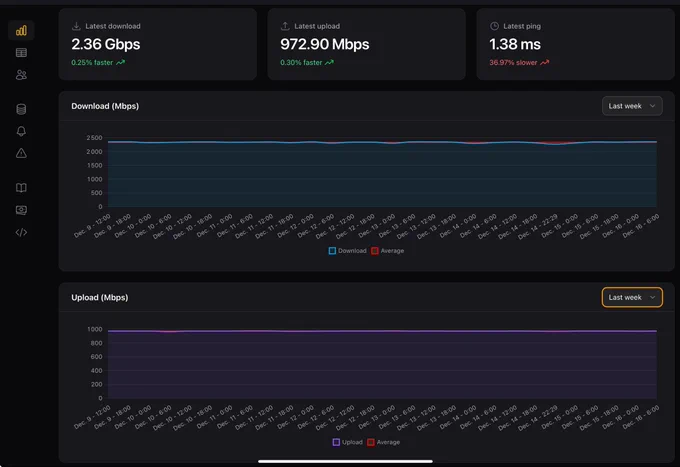Click the Download (Mbps) chart title
Image resolution: width=680 pixels, height=467 pixels.
105,106
